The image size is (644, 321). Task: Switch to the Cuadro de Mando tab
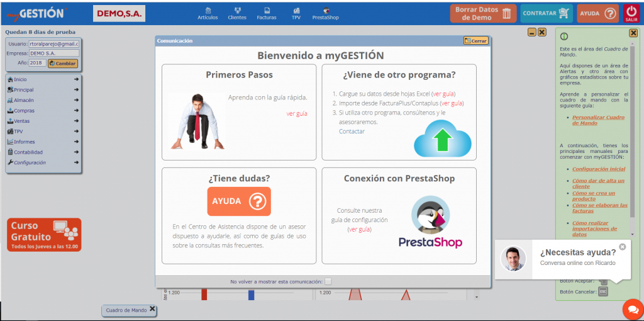click(126, 310)
